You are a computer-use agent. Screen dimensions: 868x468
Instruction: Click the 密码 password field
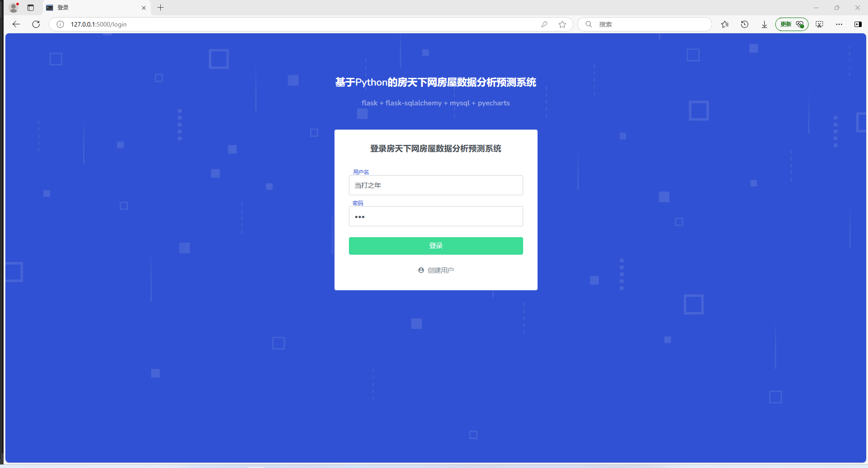[436, 216]
